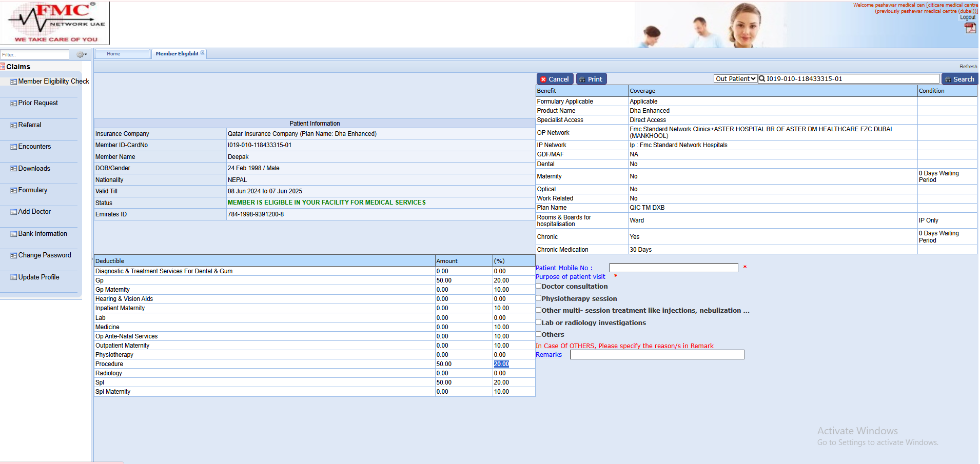Click the Add Doctor sidebar icon

point(13,212)
